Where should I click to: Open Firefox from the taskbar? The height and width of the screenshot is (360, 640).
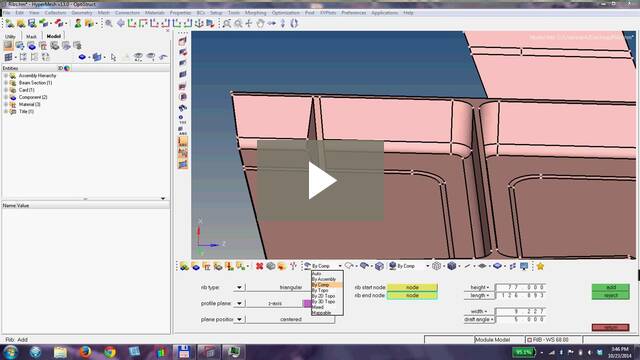(85, 351)
